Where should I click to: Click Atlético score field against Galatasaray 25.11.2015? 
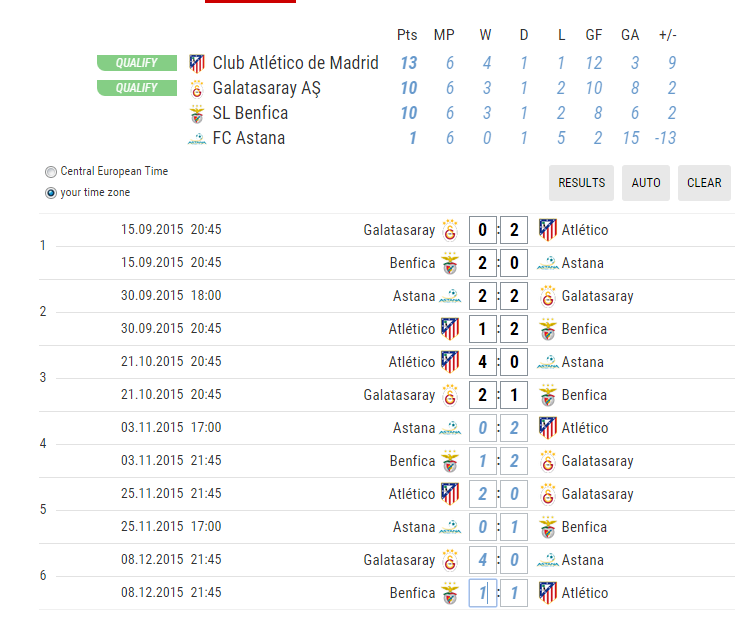click(483, 494)
